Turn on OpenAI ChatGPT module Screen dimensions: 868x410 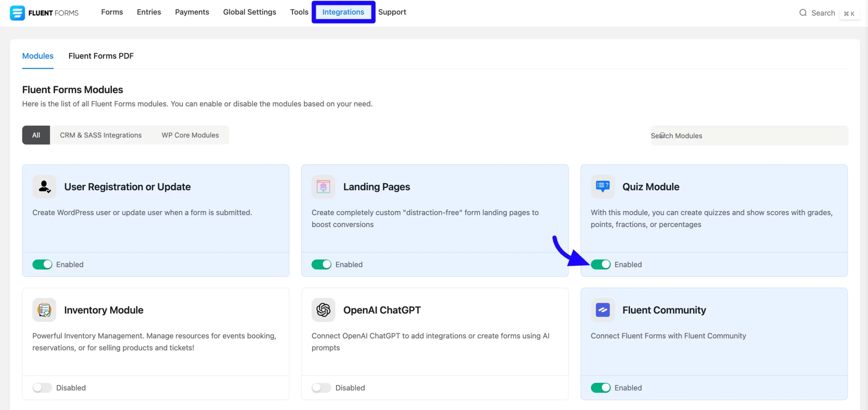click(321, 388)
